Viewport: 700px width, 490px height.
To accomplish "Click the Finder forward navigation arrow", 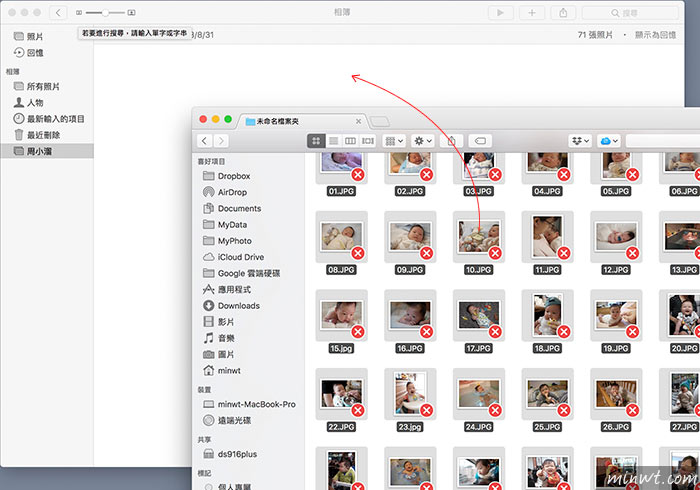I will pos(221,141).
